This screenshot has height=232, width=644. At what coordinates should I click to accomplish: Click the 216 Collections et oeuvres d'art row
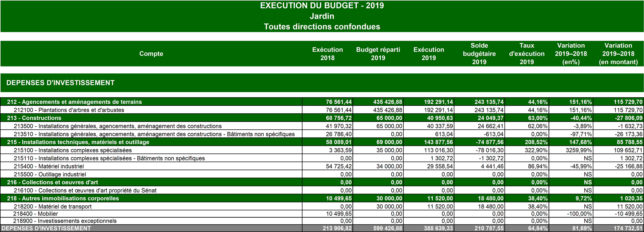coord(52,182)
